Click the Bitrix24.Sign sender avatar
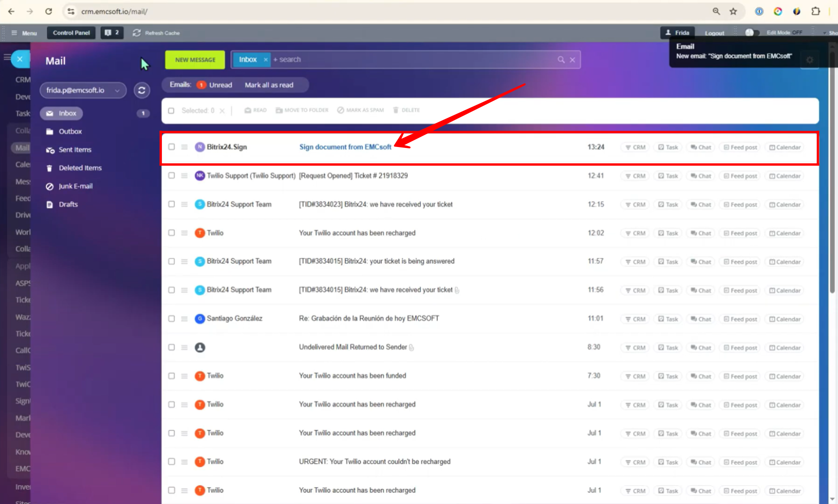This screenshot has width=838, height=504. 200,147
